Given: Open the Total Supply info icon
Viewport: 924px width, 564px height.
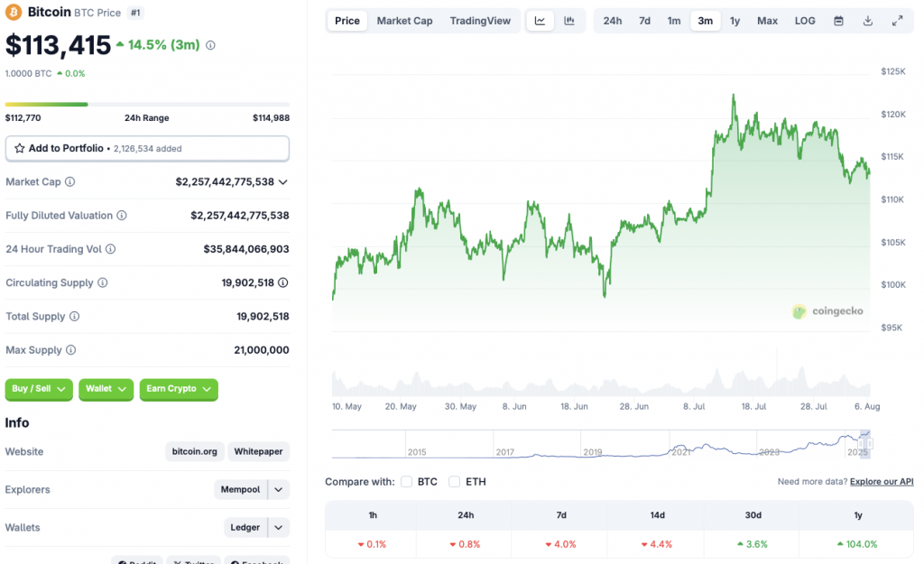Looking at the screenshot, I should 74,316.
